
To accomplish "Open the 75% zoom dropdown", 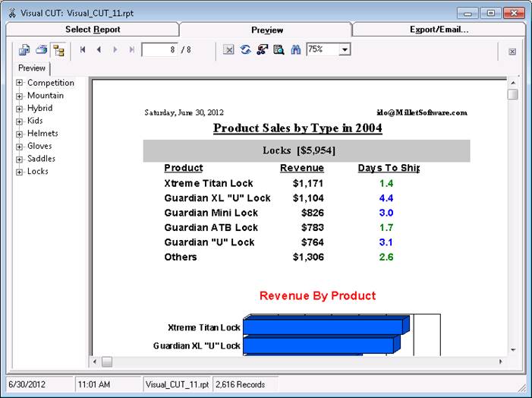I will pyautogui.click(x=345, y=49).
